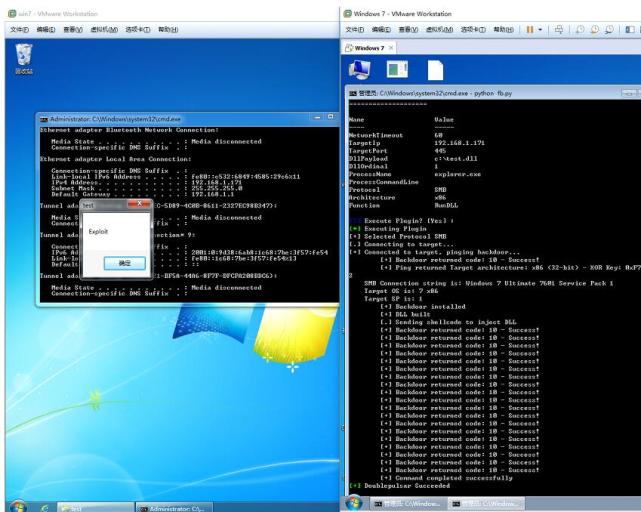Send Ctrl+Alt+Del using the Windows 7 toolbar icon

coord(559,29)
